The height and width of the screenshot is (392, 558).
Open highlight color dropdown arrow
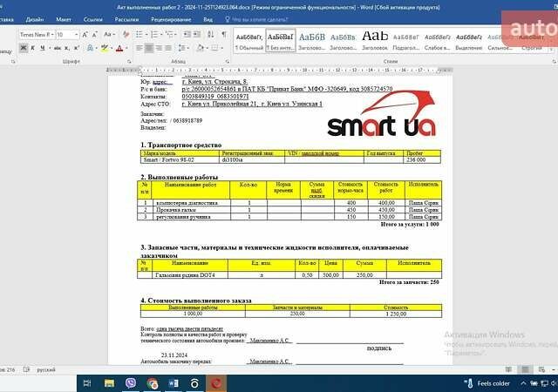tap(112, 48)
